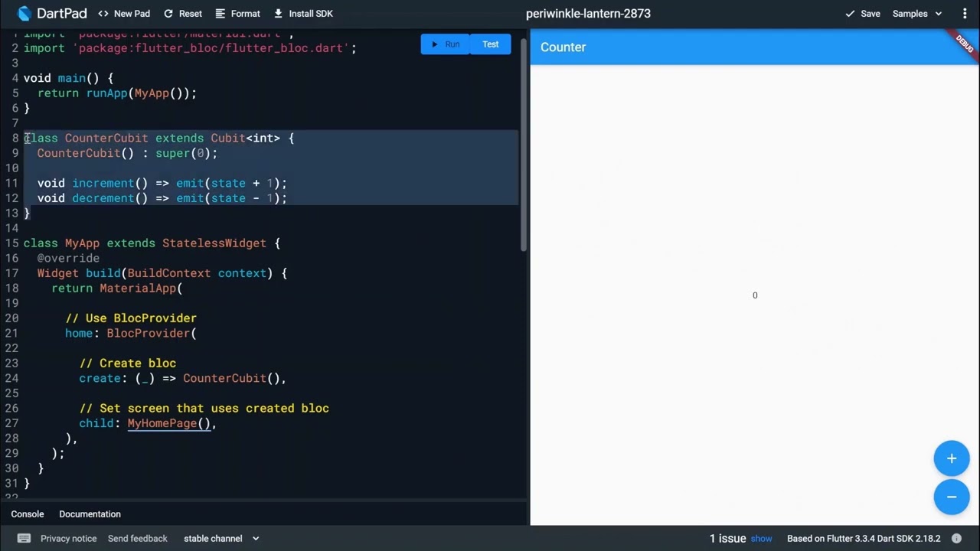Screen dimensions: 980x551
Task: Click the pad title periwinkle-lantern-2873
Action: [588, 13]
